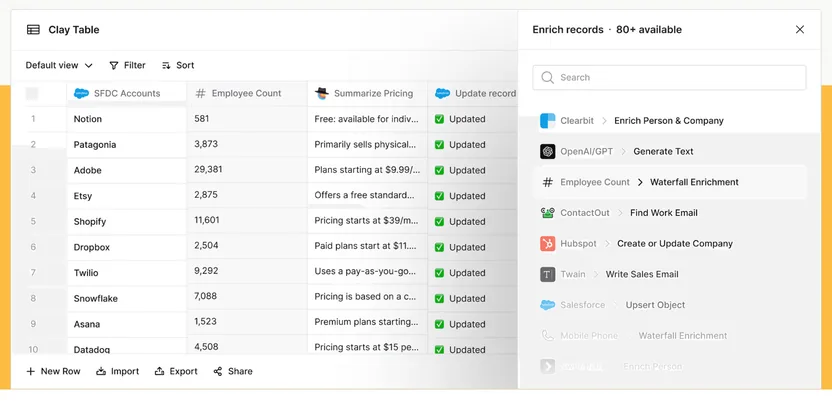Click Salesforce icon in SFDC Accounts header

[x=81, y=93]
